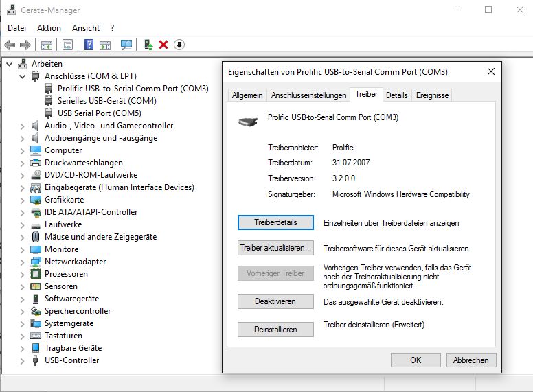533x392 pixels.
Task: Click Treiber aktualisieren... button
Action: click(x=275, y=248)
